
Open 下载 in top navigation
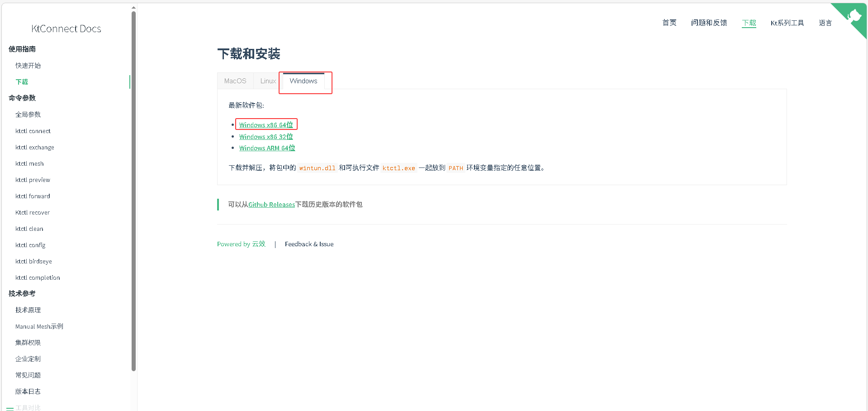point(749,23)
